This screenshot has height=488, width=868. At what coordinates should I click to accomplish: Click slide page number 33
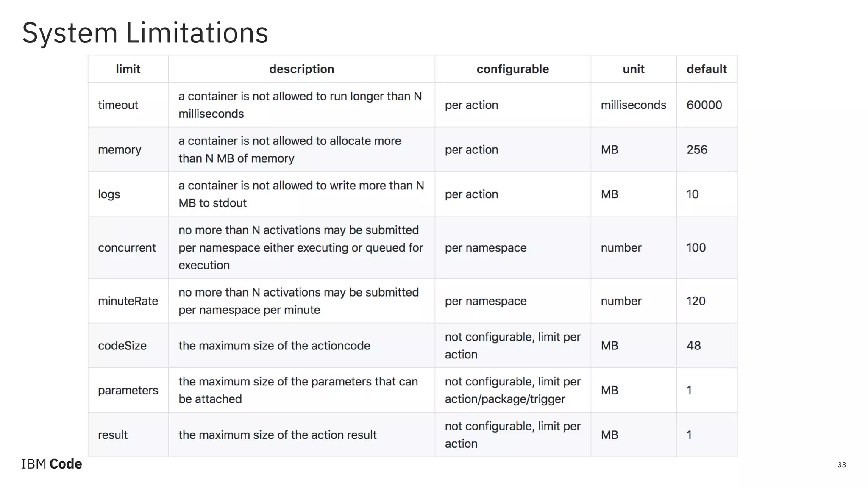(x=842, y=465)
